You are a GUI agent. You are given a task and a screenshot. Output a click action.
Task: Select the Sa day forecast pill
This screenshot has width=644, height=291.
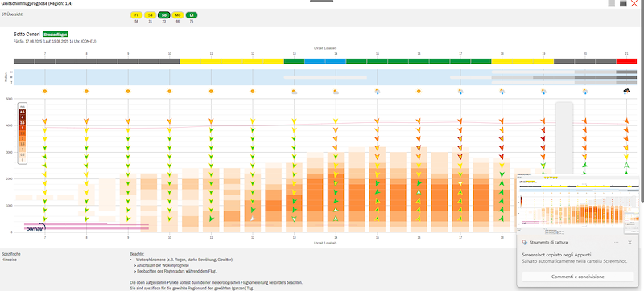[x=150, y=15]
